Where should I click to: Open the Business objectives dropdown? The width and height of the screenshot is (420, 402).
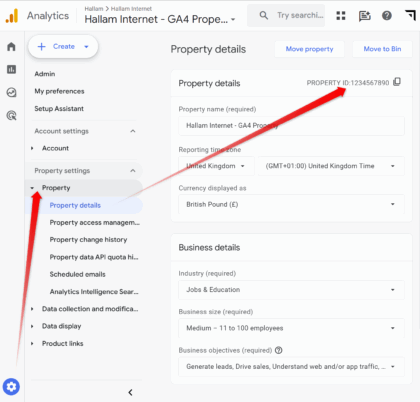pos(291,367)
